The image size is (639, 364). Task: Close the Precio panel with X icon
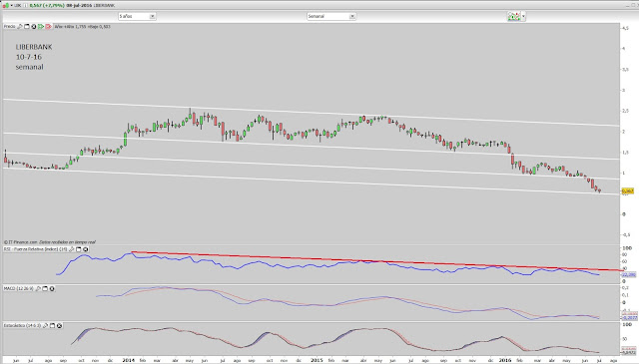33,27
